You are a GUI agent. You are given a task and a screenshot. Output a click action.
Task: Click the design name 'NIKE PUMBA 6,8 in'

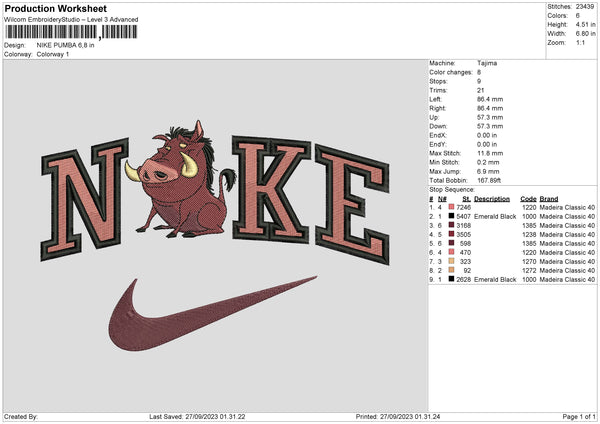65,45
